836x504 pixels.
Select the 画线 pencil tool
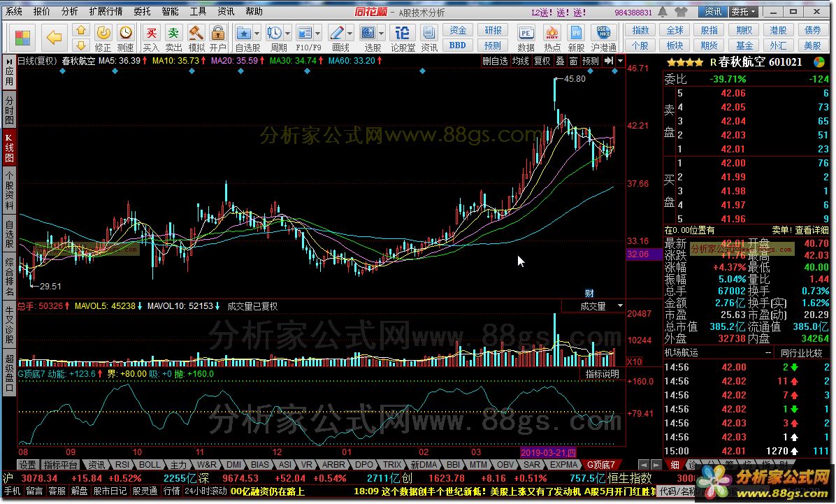[x=336, y=34]
